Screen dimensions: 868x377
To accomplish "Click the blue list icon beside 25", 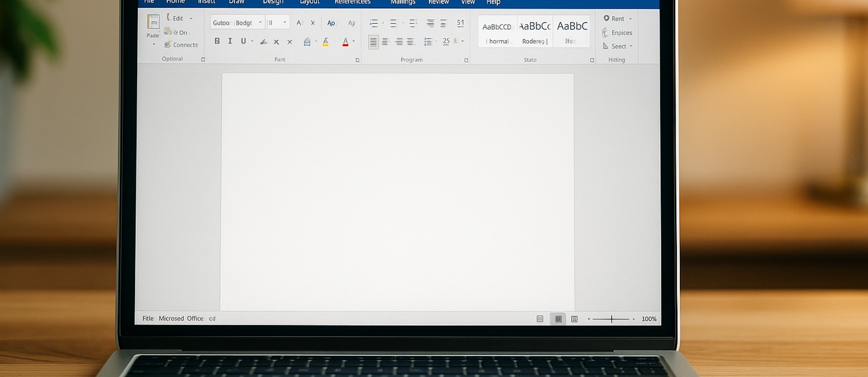I will (428, 42).
